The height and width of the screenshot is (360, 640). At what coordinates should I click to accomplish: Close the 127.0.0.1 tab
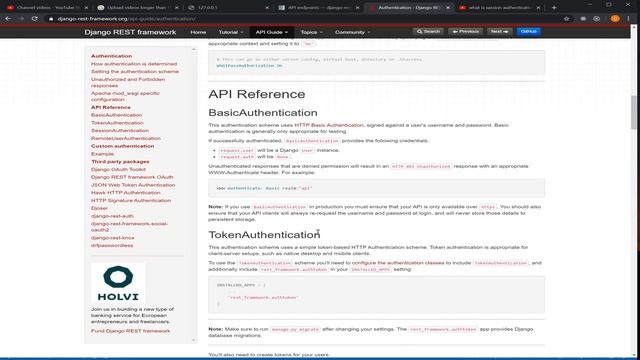coord(267,7)
